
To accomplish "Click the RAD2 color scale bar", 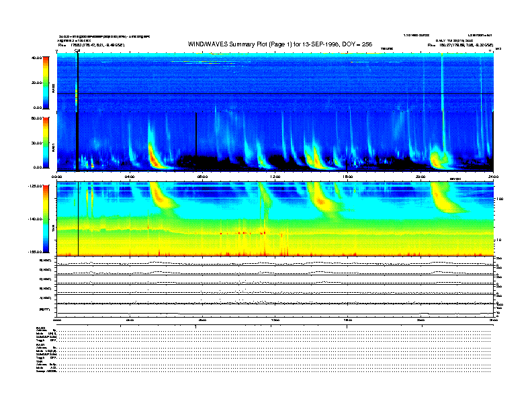I will point(46,83).
